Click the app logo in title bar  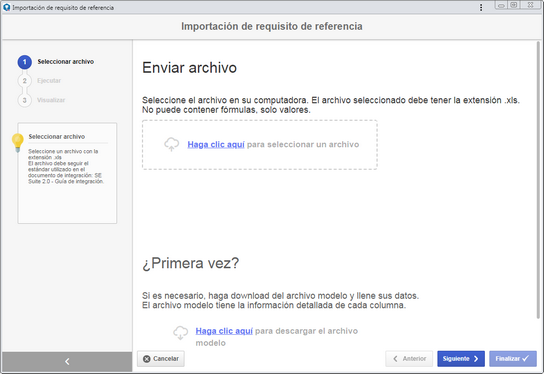6,7
